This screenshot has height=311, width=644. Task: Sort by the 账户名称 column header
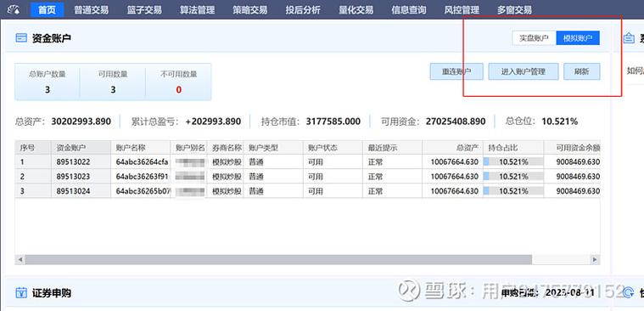(x=141, y=147)
